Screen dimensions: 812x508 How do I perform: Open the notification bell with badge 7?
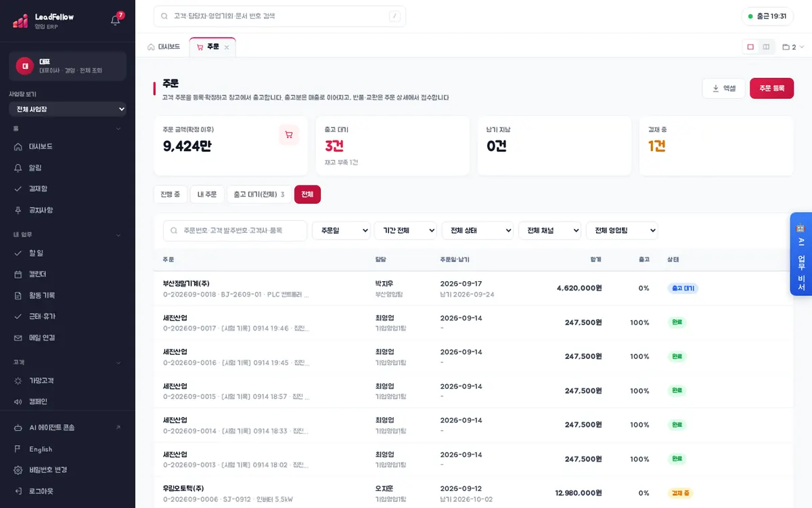coord(116,20)
